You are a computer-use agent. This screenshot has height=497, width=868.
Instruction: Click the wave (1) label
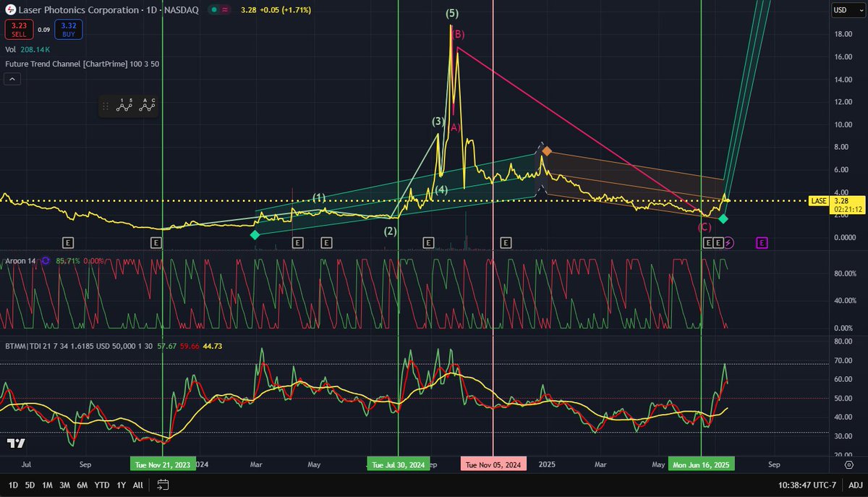point(319,197)
